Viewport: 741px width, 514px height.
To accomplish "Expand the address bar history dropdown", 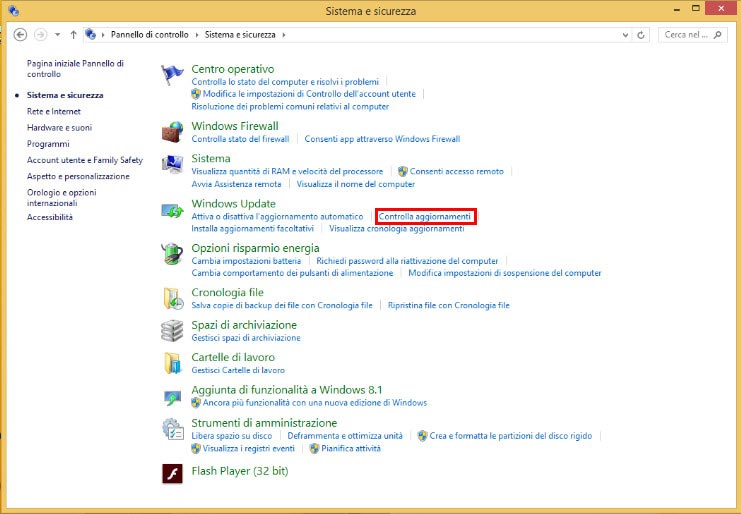I will click(625, 35).
